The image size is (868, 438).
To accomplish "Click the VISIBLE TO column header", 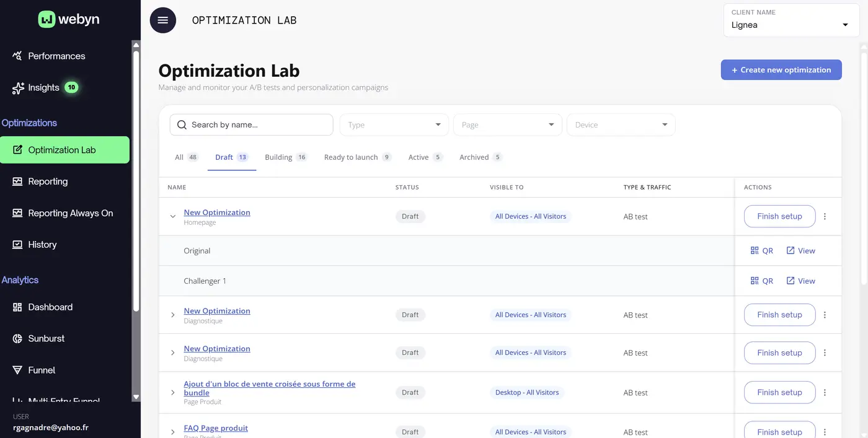I will coord(507,187).
